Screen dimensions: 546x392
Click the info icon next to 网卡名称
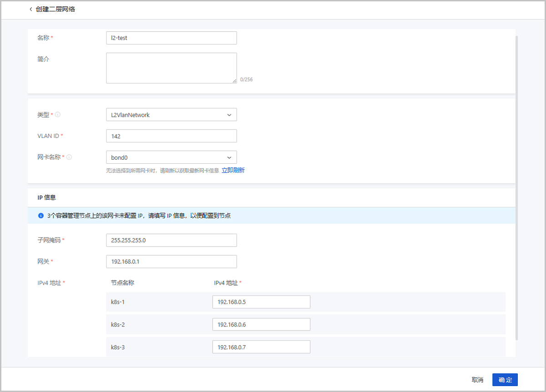69,157
